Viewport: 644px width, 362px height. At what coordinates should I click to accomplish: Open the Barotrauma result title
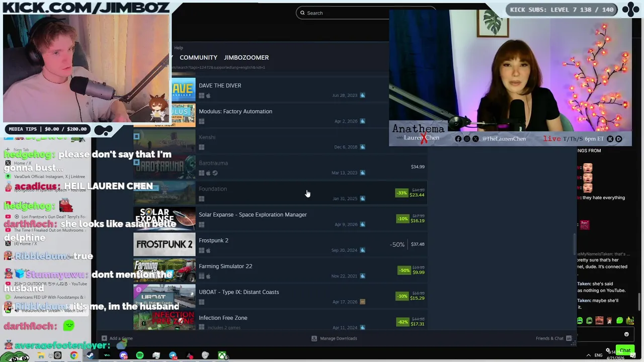click(x=213, y=163)
